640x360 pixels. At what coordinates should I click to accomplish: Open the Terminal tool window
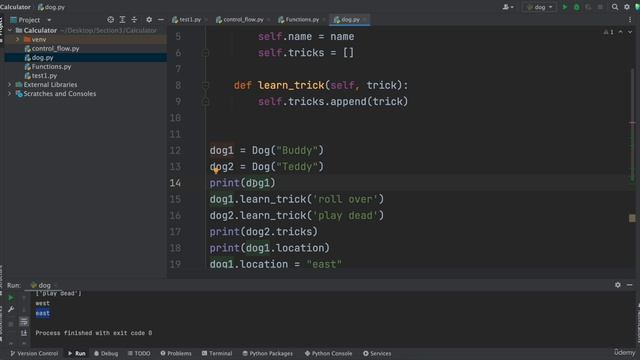(217, 353)
